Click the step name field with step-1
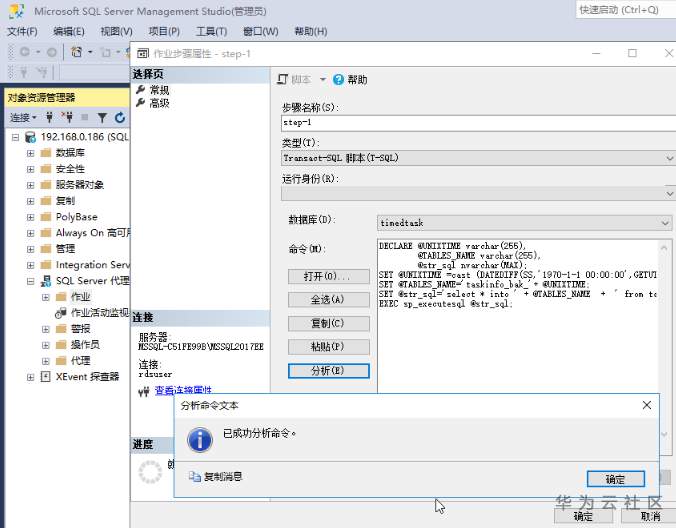Viewport: 676px width, 528px height. click(478, 123)
